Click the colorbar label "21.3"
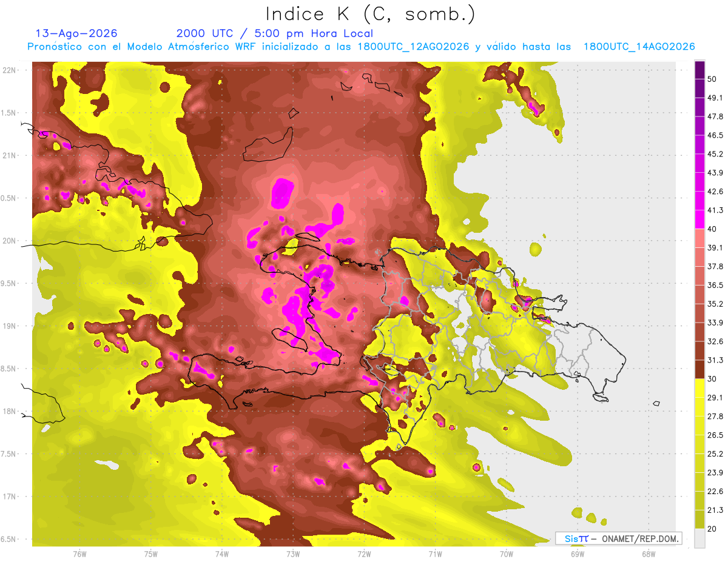Screen dimensions: 728x562 click(x=715, y=510)
